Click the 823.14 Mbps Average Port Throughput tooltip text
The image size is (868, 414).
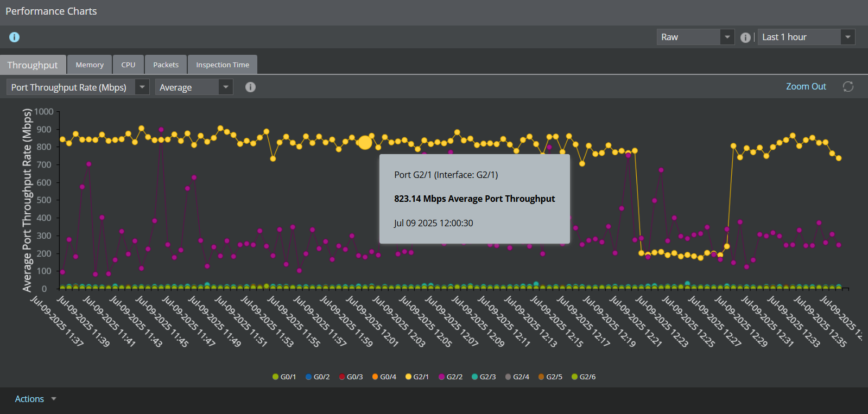point(474,199)
